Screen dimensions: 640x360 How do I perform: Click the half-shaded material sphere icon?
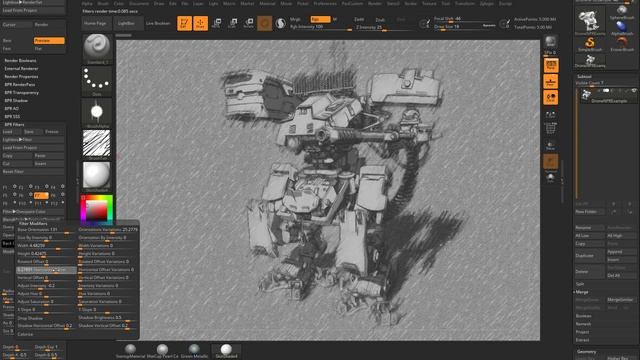click(x=280, y=23)
